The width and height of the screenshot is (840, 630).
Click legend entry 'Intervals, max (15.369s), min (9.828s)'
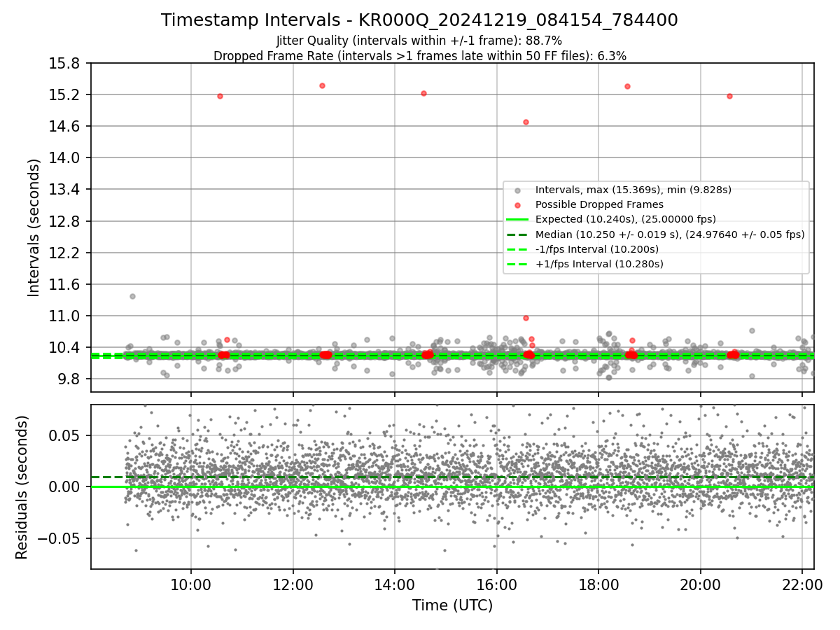click(633, 190)
